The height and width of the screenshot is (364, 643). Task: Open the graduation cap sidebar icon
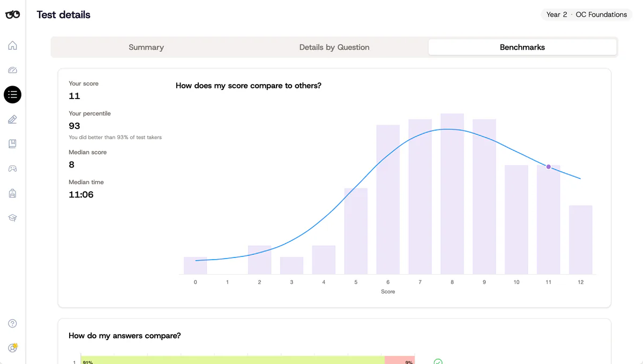click(x=13, y=218)
